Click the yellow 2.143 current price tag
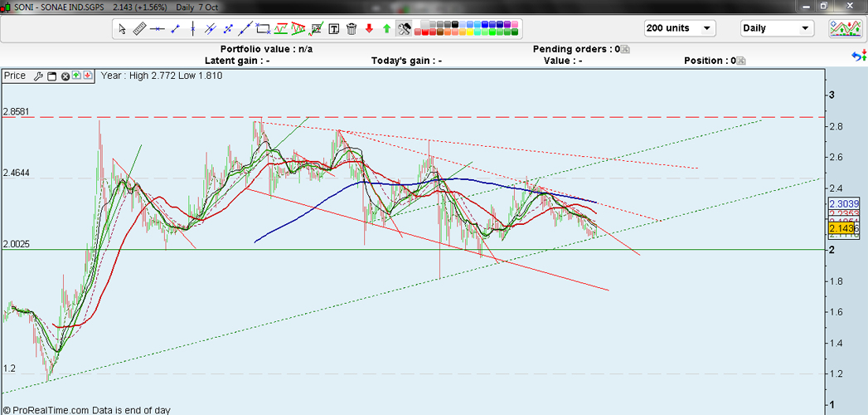868x415 pixels. (x=842, y=228)
